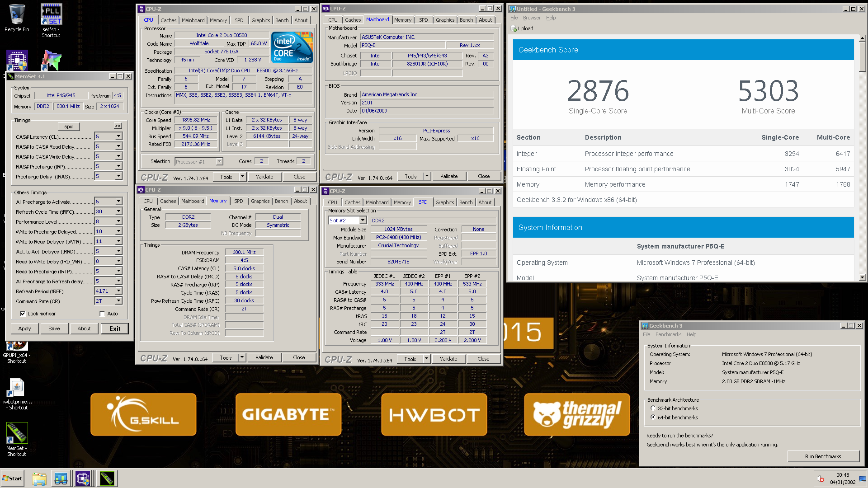The image size is (868, 488).
Task: Click the Exit button in MemSet
Action: pyautogui.click(x=115, y=328)
